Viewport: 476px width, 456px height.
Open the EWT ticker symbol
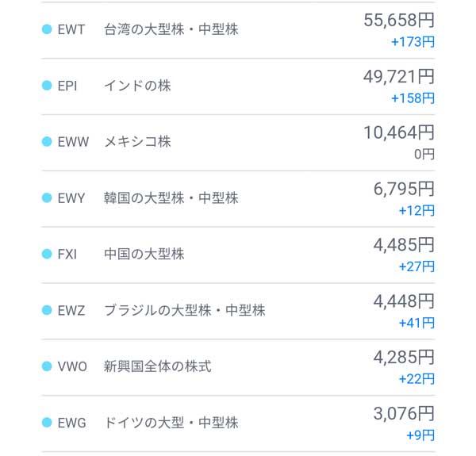71,30
